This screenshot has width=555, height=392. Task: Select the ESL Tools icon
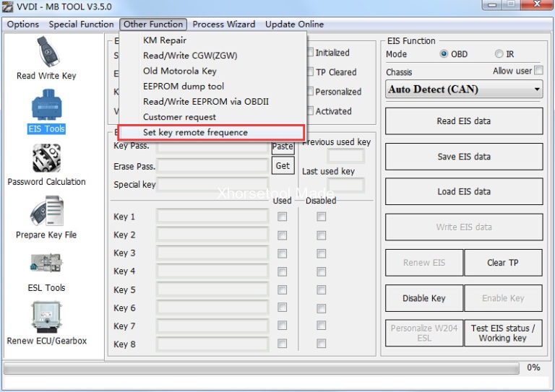point(46,271)
